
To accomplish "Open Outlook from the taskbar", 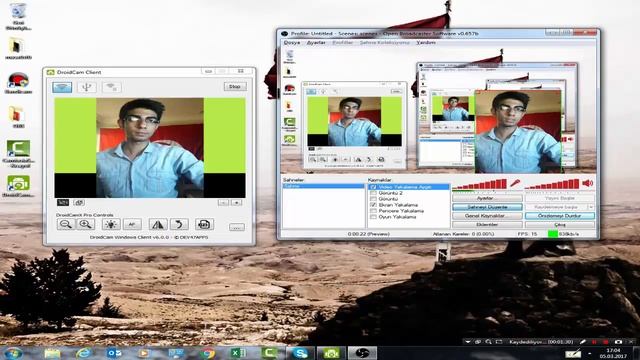I will [x=113, y=353].
